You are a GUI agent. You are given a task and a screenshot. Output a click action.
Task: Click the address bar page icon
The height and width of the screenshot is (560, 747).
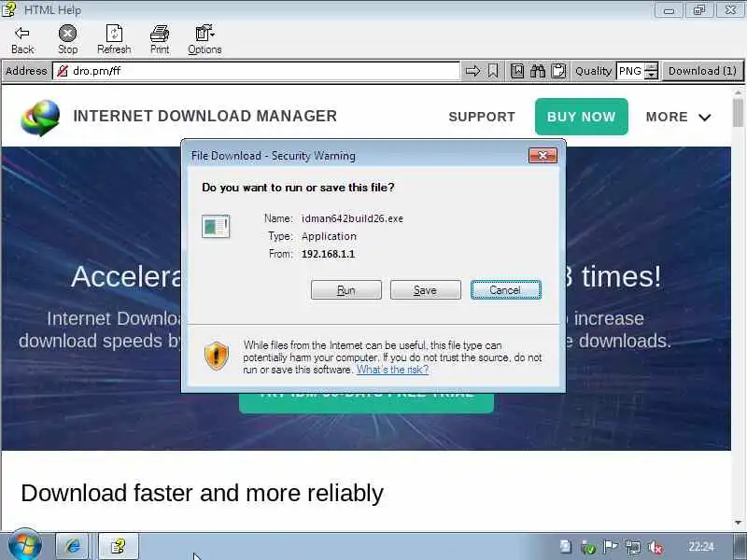tap(62, 71)
